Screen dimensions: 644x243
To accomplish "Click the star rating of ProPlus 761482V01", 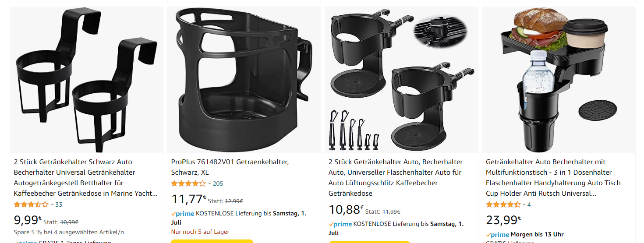I will pos(188,183).
